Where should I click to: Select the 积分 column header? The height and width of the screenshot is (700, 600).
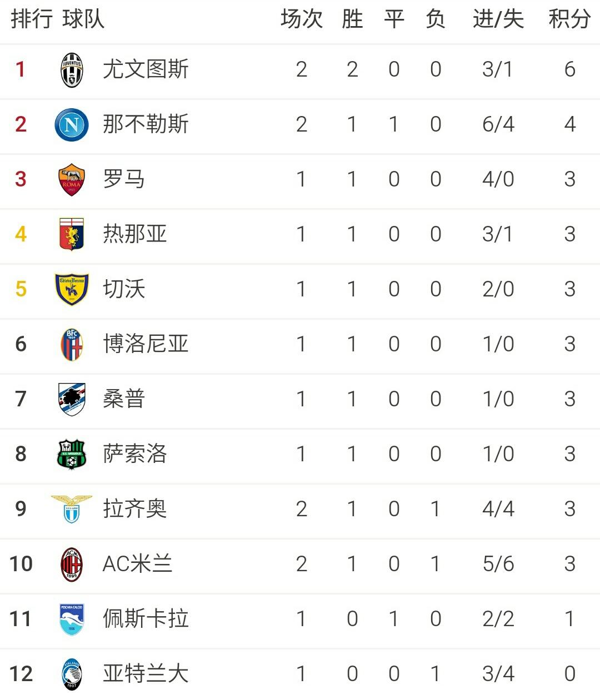(569, 19)
